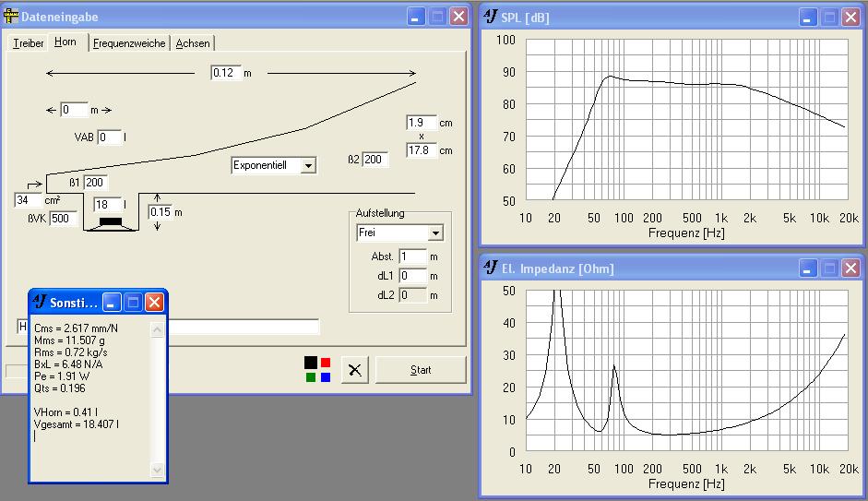Click the AJ icon of the SPL window
The width and height of the screenshot is (868, 501).
491,16
